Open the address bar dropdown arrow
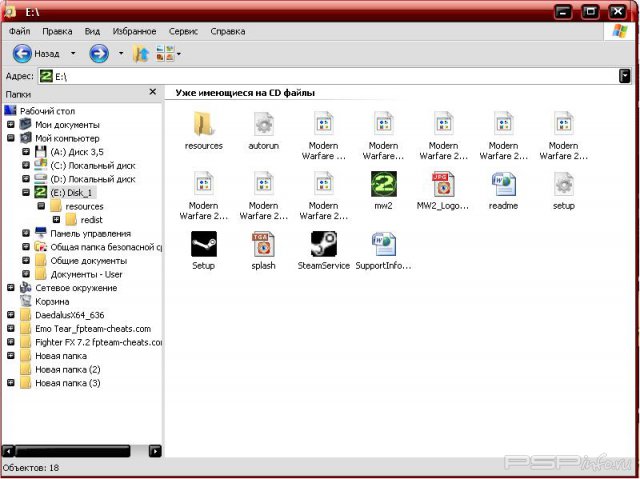The width and height of the screenshot is (640, 479). click(625, 75)
